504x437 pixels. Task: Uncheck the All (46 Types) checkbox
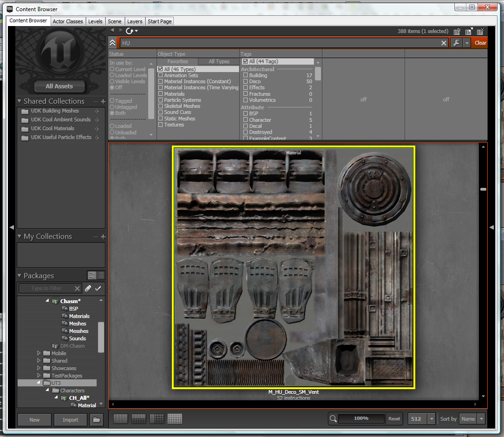[160, 69]
